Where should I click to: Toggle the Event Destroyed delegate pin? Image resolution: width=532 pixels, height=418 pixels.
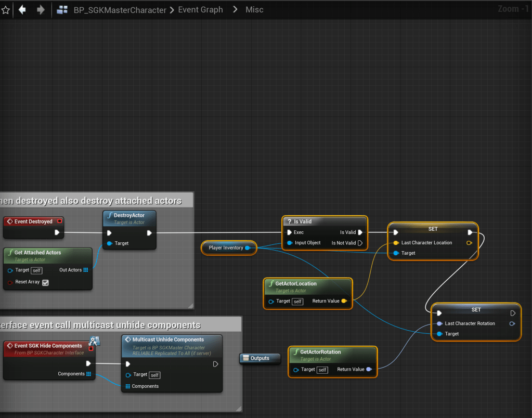[59, 221]
